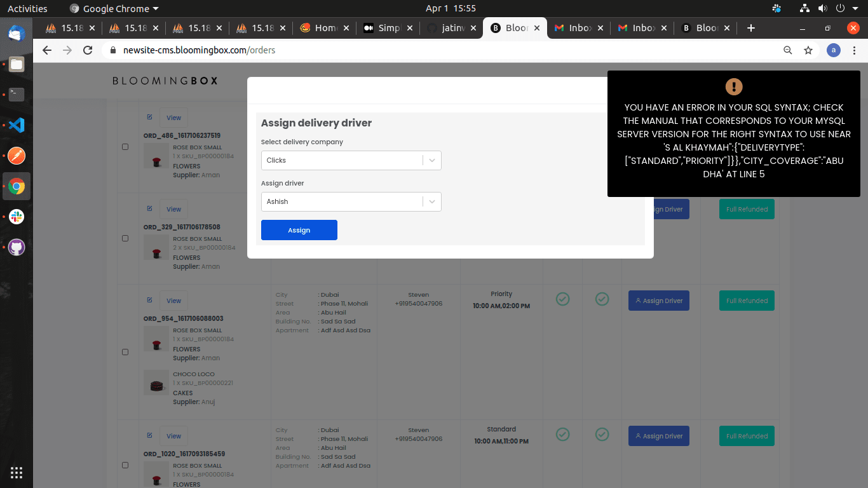Click the bookmark star in address bar
Screen dimensions: 868x488
tap(808, 50)
